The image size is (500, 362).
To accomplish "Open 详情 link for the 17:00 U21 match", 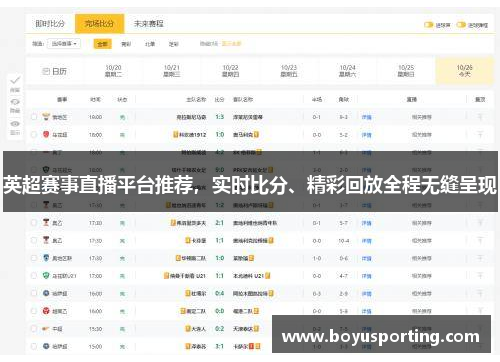I will (x=367, y=276).
